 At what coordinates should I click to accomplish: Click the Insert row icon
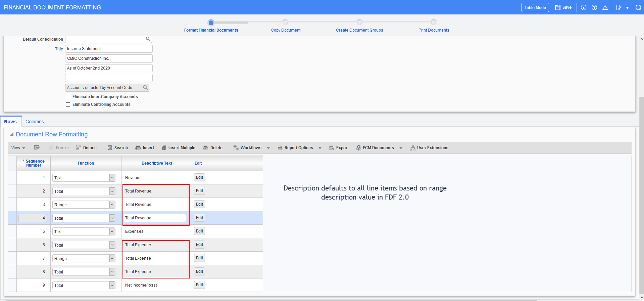point(138,148)
